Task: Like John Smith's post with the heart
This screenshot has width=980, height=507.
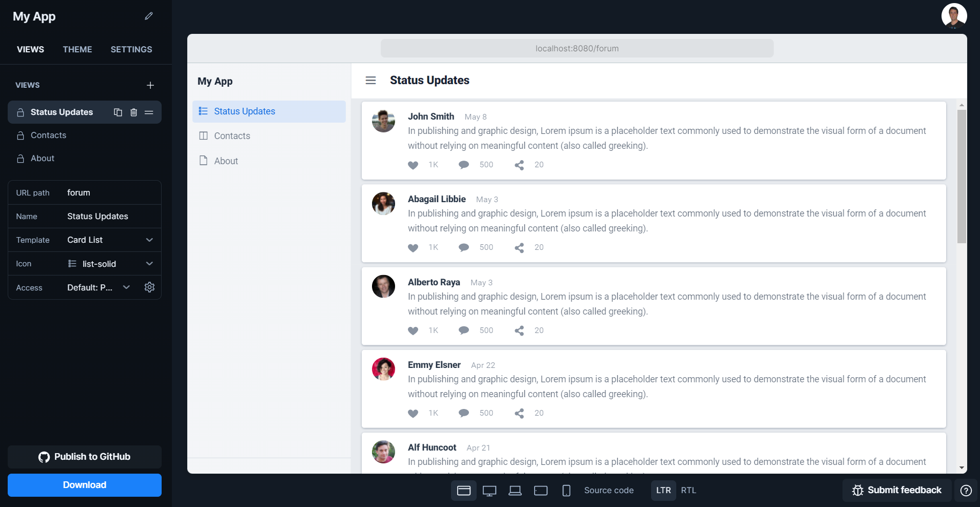Action: pyautogui.click(x=413, y=165)
